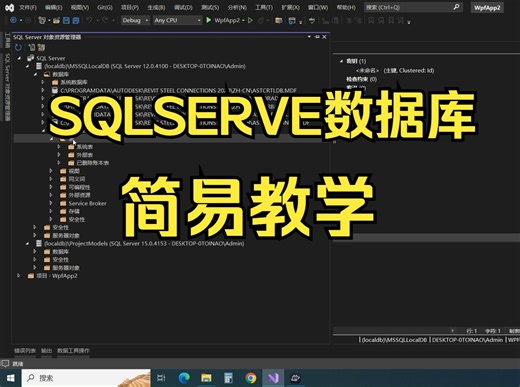520x387 pixels.
Task: Open the Any CPU platform dropdown
Action: point(177,20)
